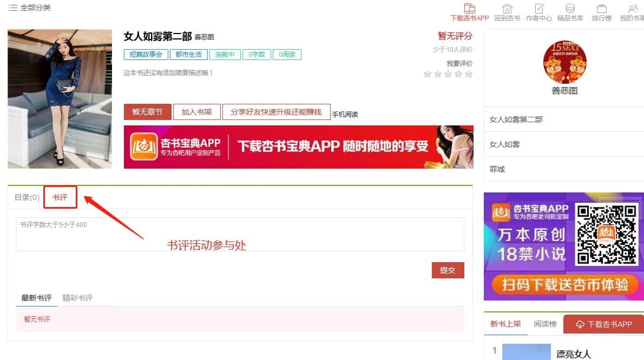Click the 分享好友快速升级还能赚钱 button
This screenshot has width=644, height=360.
point(276,112)
